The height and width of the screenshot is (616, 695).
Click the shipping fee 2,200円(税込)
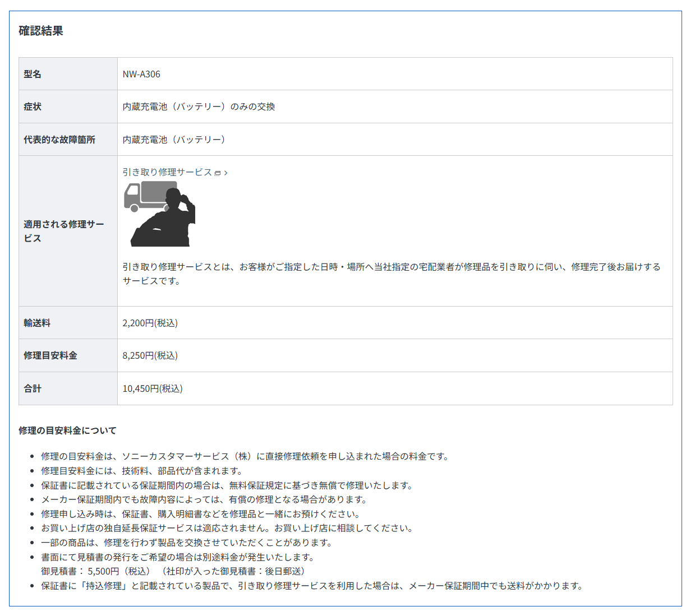point(150,323)
